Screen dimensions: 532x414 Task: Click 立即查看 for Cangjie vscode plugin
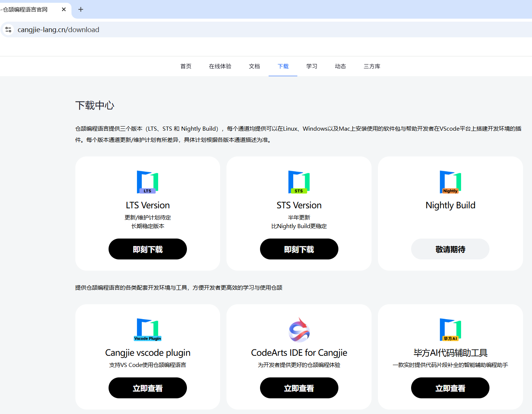[148, 388]
